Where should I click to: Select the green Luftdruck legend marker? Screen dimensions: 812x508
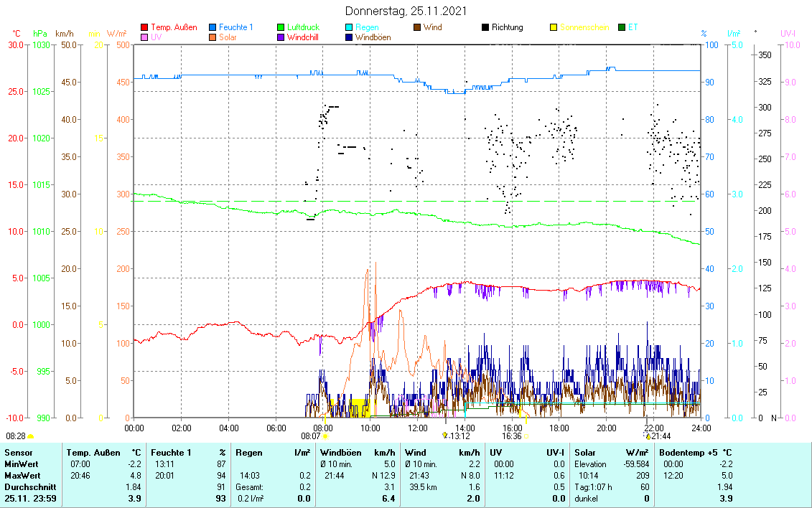pyautogui.click(x=281, y=27)
